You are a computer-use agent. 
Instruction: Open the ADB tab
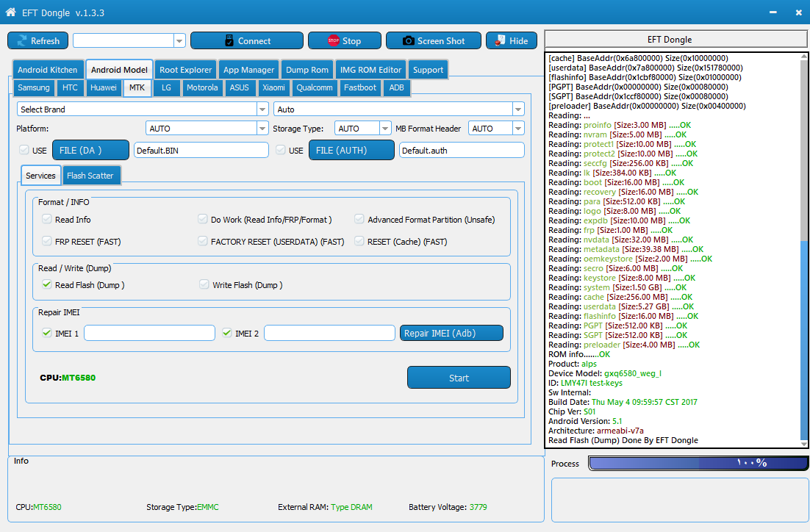point(396,87)
